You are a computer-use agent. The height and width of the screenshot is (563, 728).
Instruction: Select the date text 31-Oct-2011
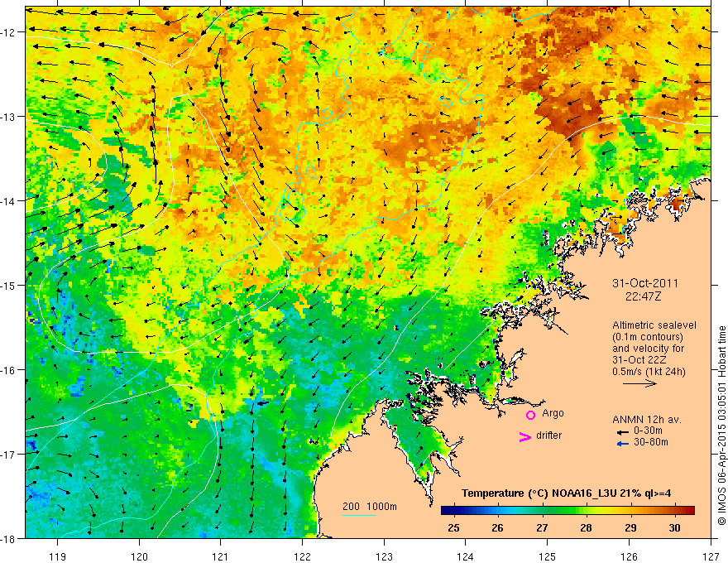645,283
